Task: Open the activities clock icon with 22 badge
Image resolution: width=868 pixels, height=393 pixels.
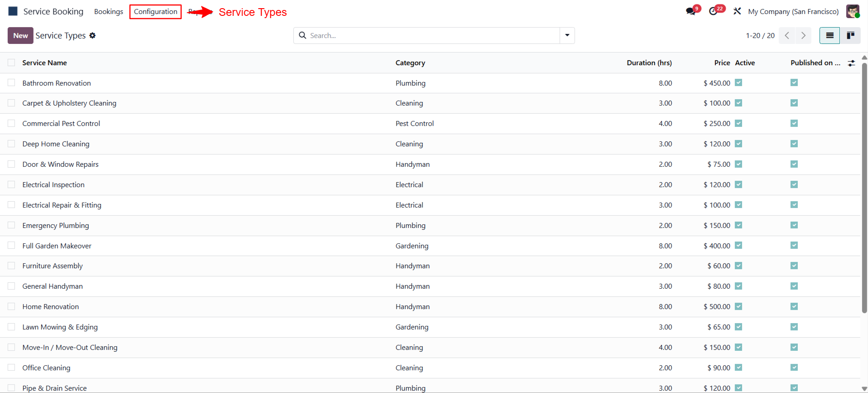Action: click(x=714, y=11)
